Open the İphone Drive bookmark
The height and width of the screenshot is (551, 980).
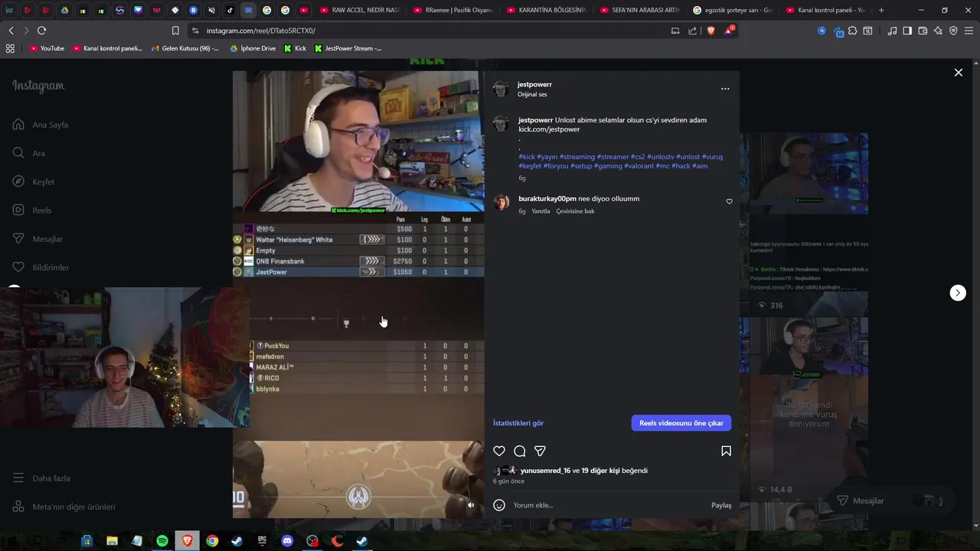coord(253,48)
